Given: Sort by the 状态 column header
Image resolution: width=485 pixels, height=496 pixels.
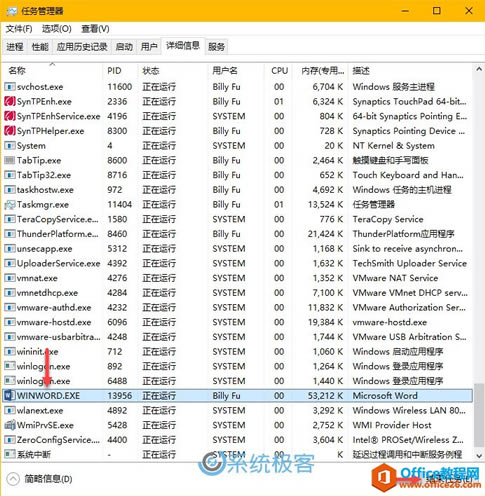Looking at the screenshot, I should coord(173,71).
